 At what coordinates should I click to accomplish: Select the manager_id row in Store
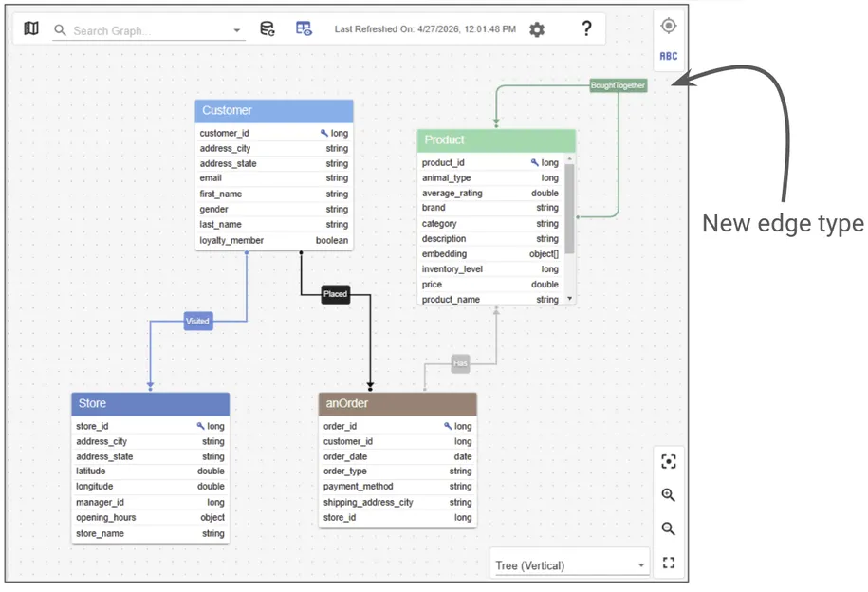[x=150, y=502]
